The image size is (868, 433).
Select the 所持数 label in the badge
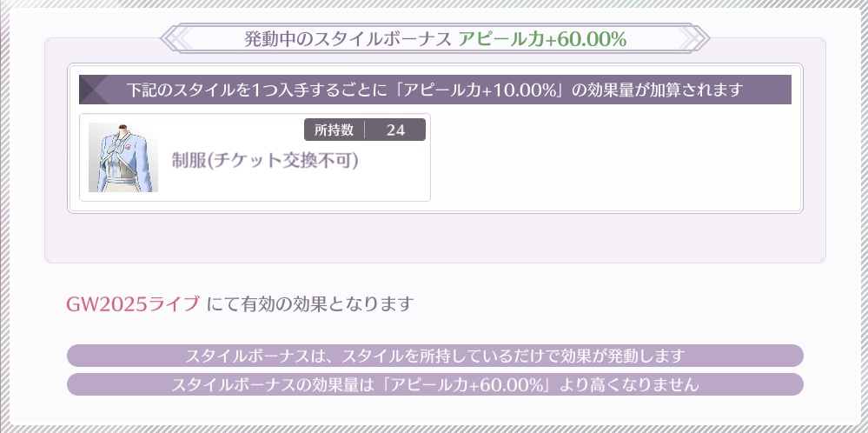point(334,130)
